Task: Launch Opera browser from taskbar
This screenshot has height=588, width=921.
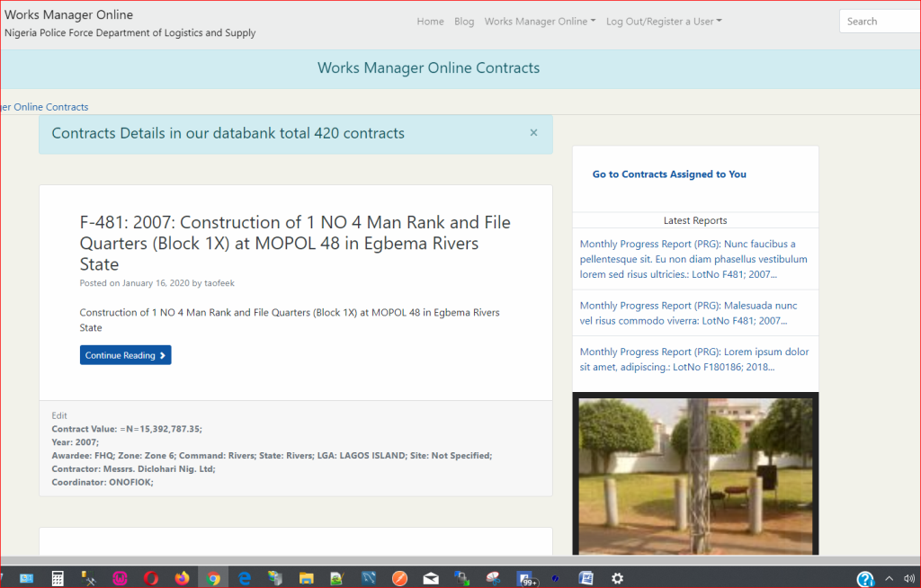Action: [151, 579]
